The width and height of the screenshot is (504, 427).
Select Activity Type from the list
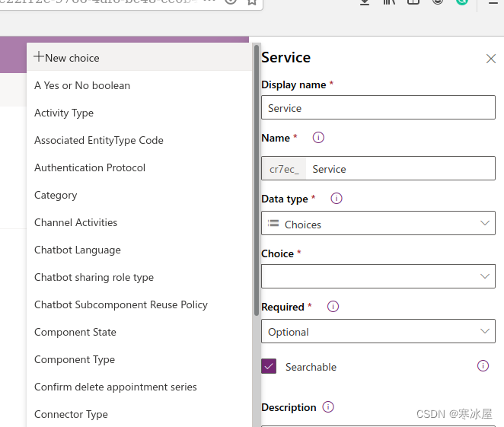tap(64, 113)
